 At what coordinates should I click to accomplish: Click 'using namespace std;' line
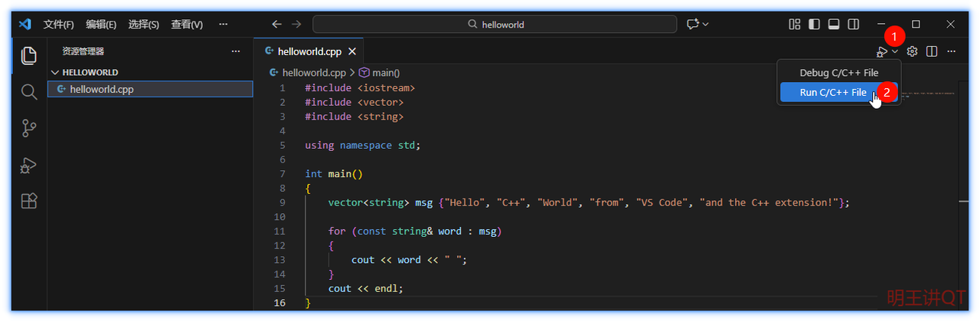[x=363, y=145]
